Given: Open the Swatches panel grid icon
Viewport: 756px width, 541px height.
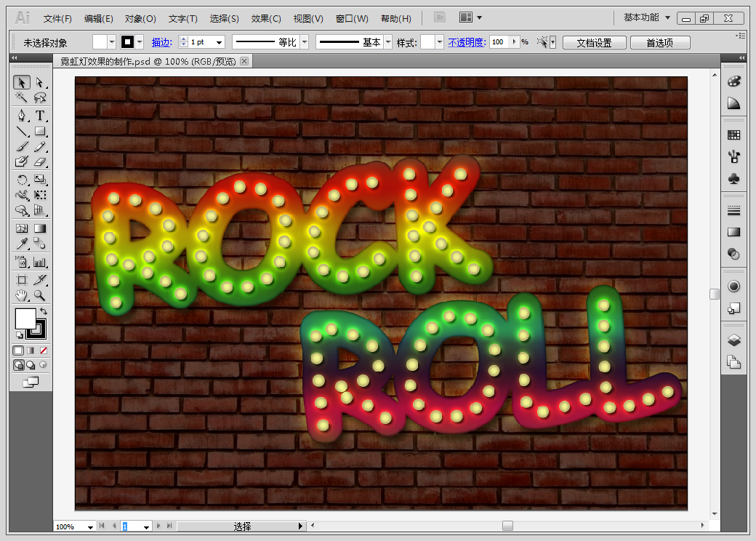Looking at the screenshot, I should pyautogui.click(x=733, y=135).
